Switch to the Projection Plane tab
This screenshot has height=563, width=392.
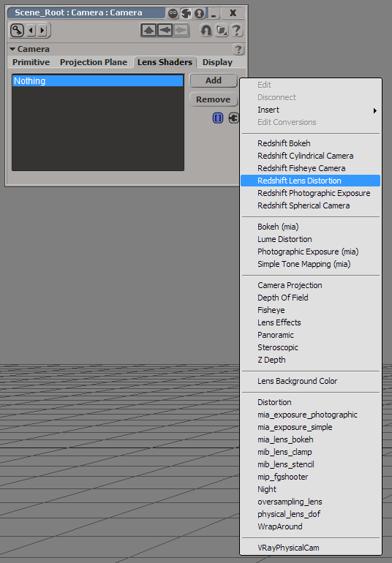[x=94, y=62]
